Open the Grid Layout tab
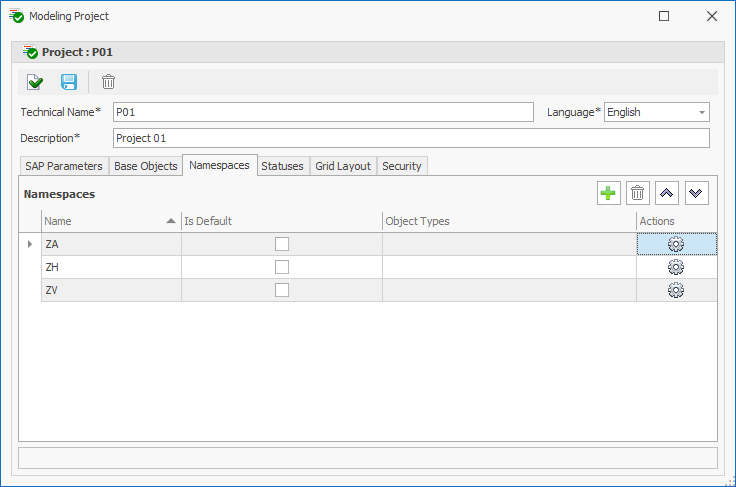The width and height of the screenshot is (736, 487). point(343,166)
